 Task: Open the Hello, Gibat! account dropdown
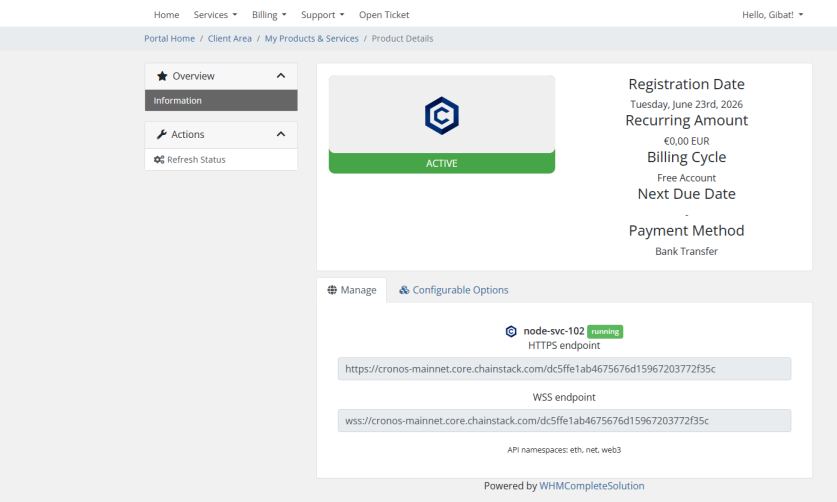[772, 15]
